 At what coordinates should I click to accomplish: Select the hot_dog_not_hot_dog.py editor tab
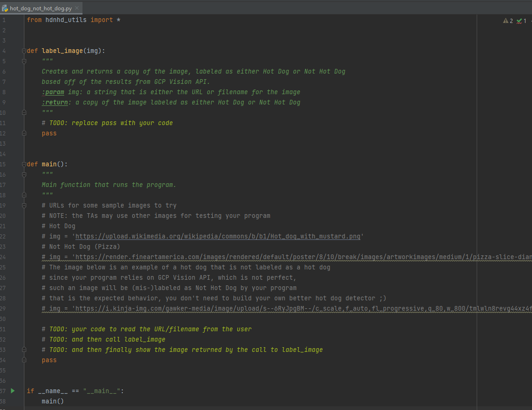click(40, 7)
